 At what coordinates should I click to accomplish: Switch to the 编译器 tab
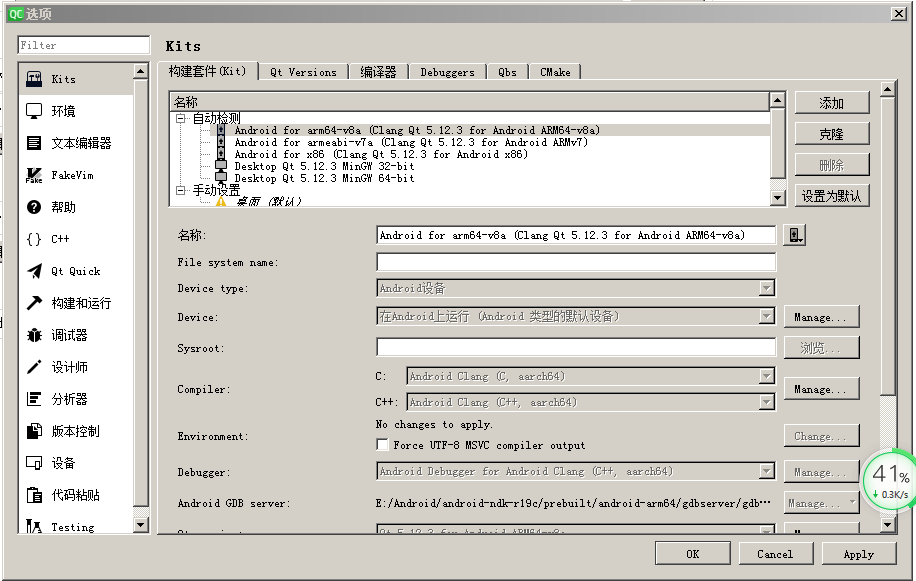378,72
